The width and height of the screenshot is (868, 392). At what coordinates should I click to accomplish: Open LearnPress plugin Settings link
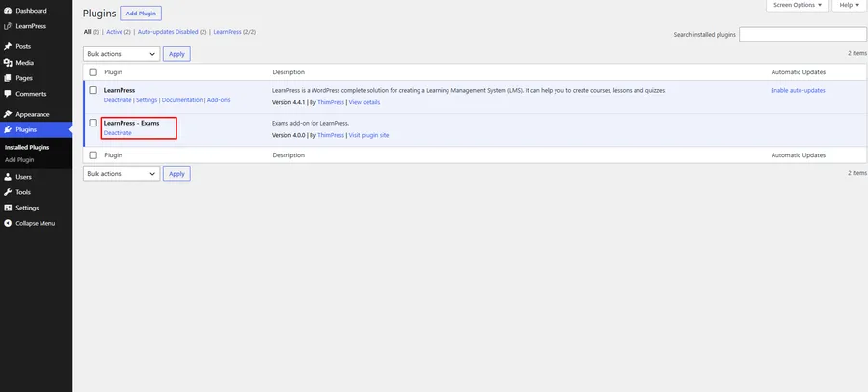[x=147, y=100]
